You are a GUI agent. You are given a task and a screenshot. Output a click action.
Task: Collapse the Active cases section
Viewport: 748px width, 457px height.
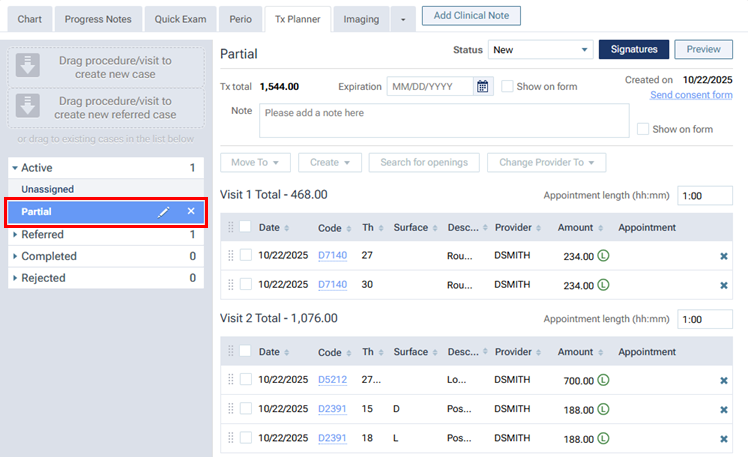15,168
